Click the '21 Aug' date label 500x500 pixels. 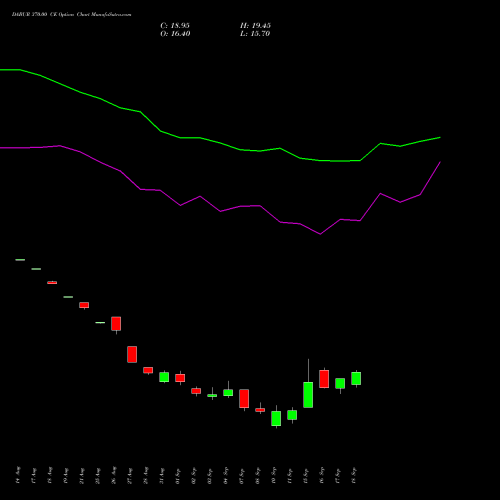coord(82,476)
